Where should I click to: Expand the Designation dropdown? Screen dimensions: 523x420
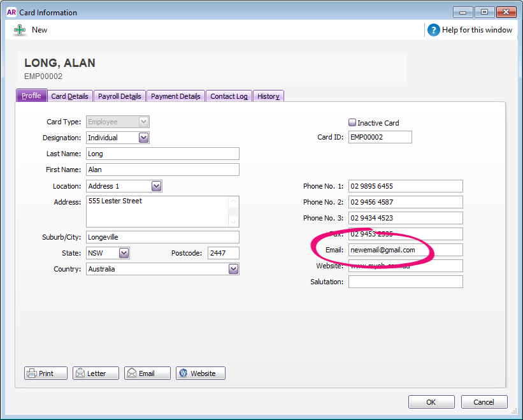143,138
